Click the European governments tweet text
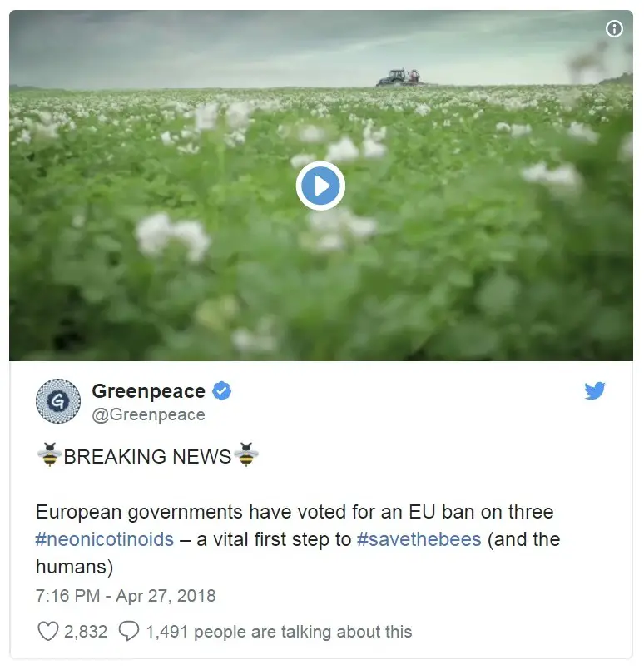The width and height of the screenshot is (644, 670). coord(298,539)
